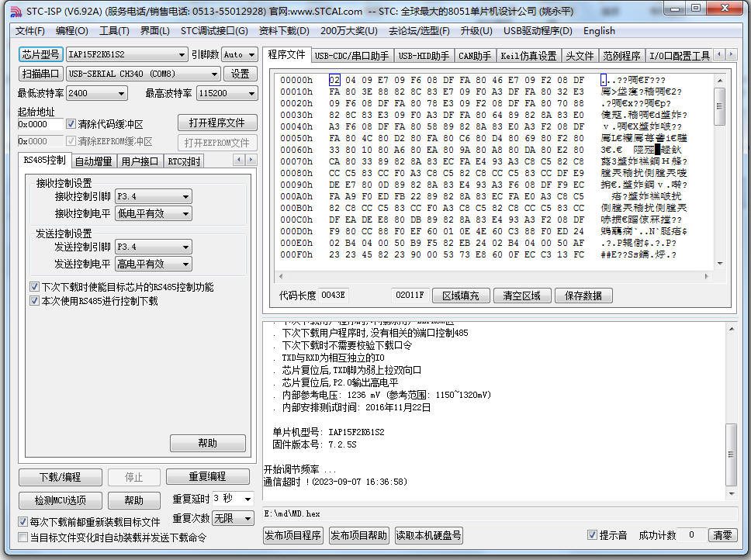
Task: Switch to 自动增量 tab
Action: click(x=93, y=161)
